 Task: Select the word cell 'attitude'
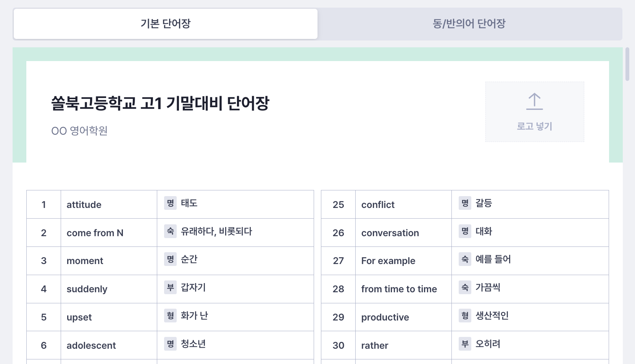pos(109,205)
